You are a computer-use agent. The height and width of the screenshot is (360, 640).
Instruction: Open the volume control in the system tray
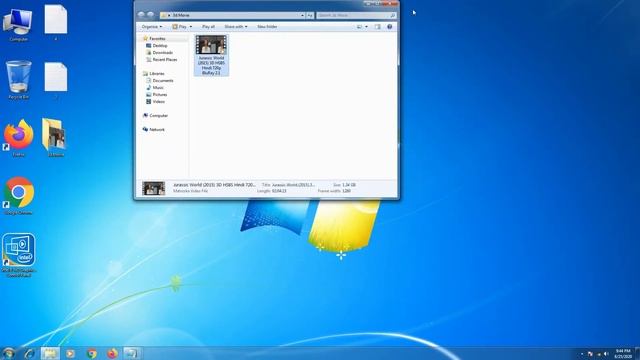pos(606,354)
